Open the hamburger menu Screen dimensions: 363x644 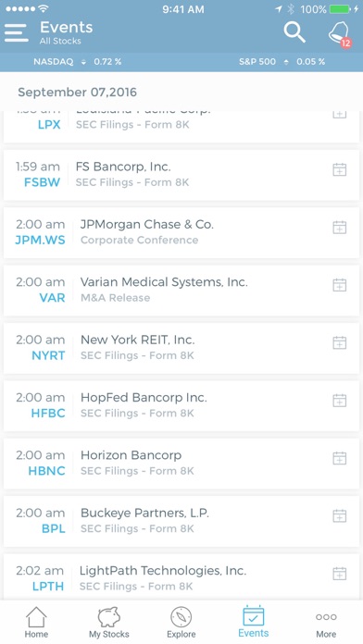coord(17,33)
